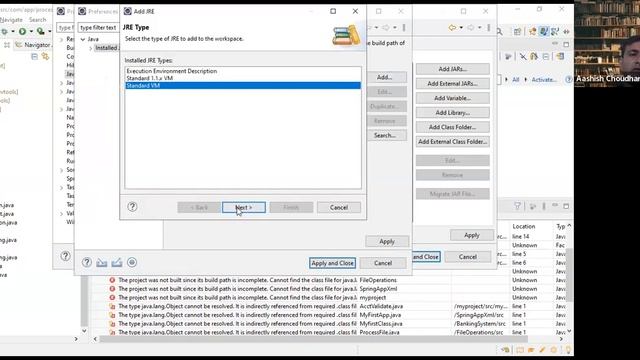640x360 pixels.
Task: Click the Oomph preference recorder icon
Action: (132, 262)
